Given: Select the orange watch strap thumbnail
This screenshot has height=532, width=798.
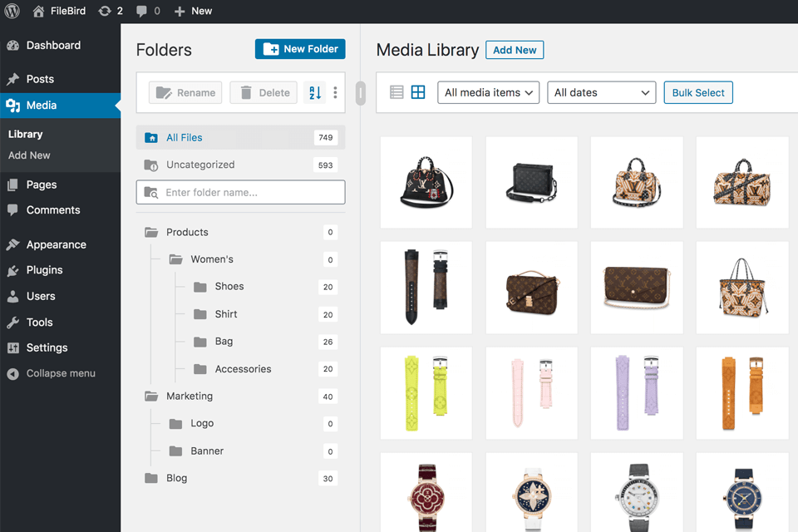Looking at the screenshot, I should pyautogui.click(x=742, y=393).
